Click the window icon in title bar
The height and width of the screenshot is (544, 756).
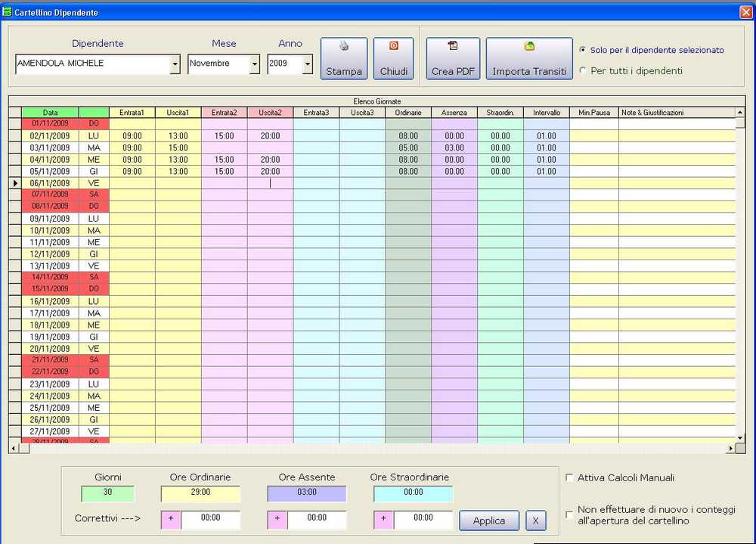(8, 12)
